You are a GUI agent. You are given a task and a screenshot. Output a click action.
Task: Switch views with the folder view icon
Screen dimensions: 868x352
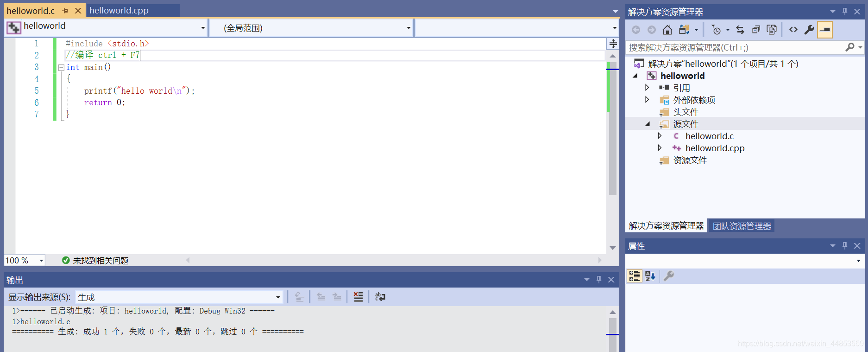(684, 30)
